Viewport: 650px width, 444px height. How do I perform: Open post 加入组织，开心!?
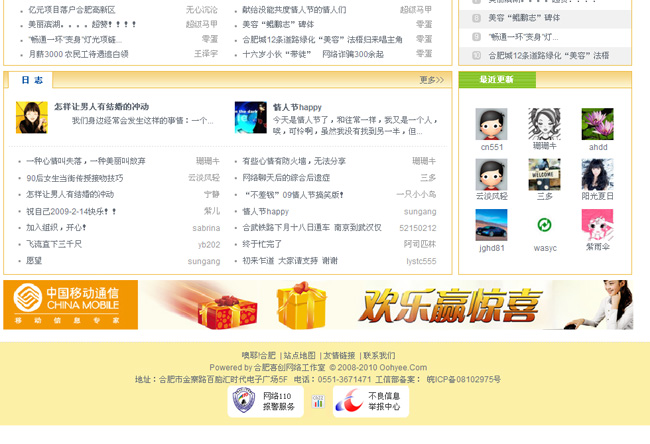pos(56,228)
